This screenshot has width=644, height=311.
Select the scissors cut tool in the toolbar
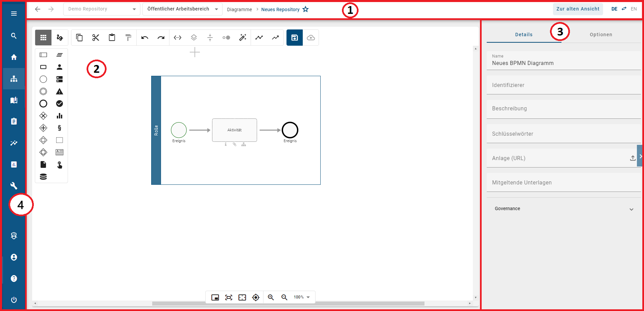96,38
